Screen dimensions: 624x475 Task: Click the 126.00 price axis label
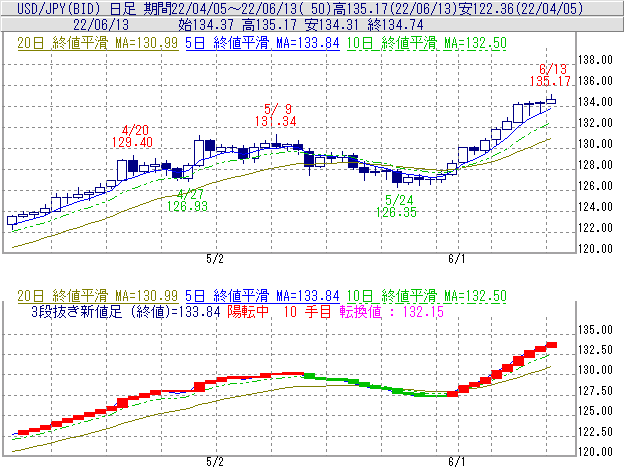pos(595,186)
